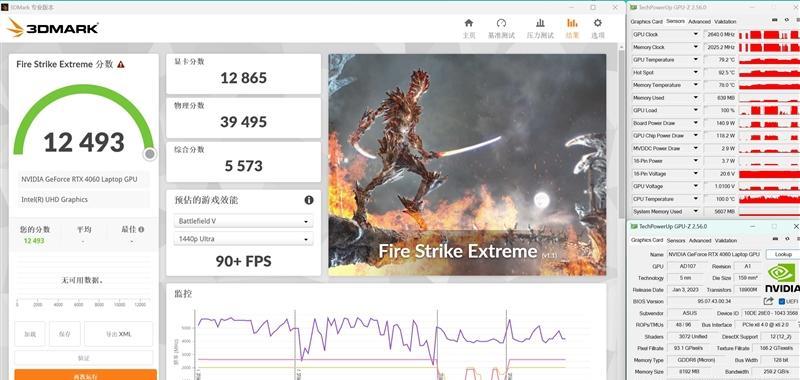Click the Fire Strike Extreme preview image

click(x=467, y=165)
